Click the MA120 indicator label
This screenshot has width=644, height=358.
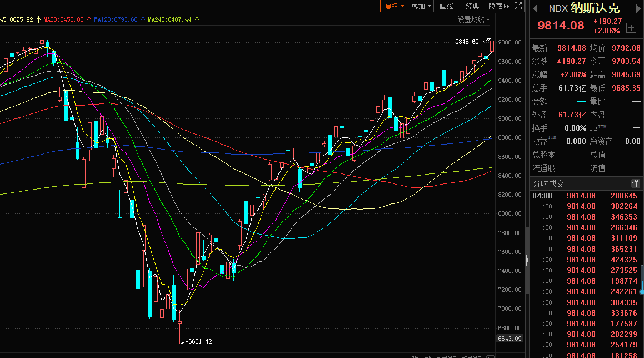[116, 19]
